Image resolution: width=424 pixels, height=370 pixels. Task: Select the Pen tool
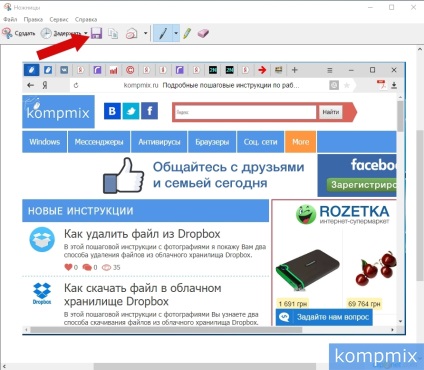point(163,33)
